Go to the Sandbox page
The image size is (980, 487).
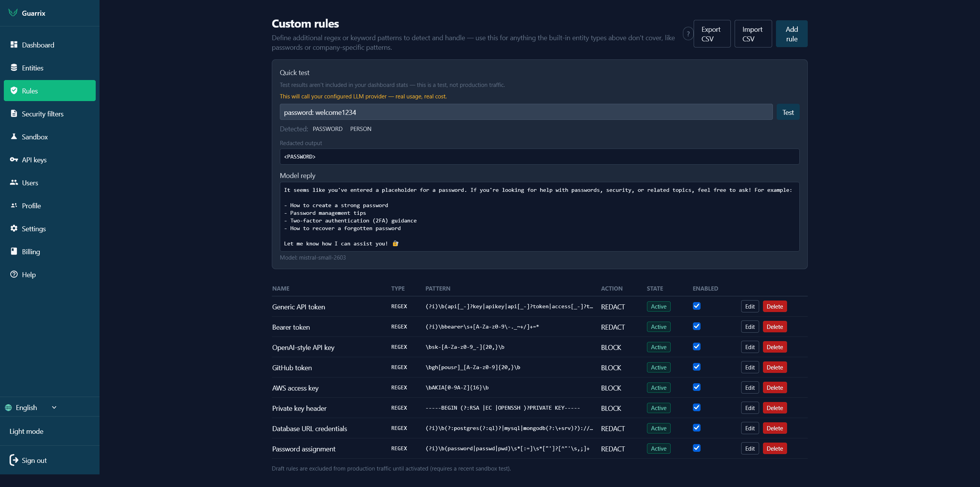pyautogui.click(x=50, y=137)
